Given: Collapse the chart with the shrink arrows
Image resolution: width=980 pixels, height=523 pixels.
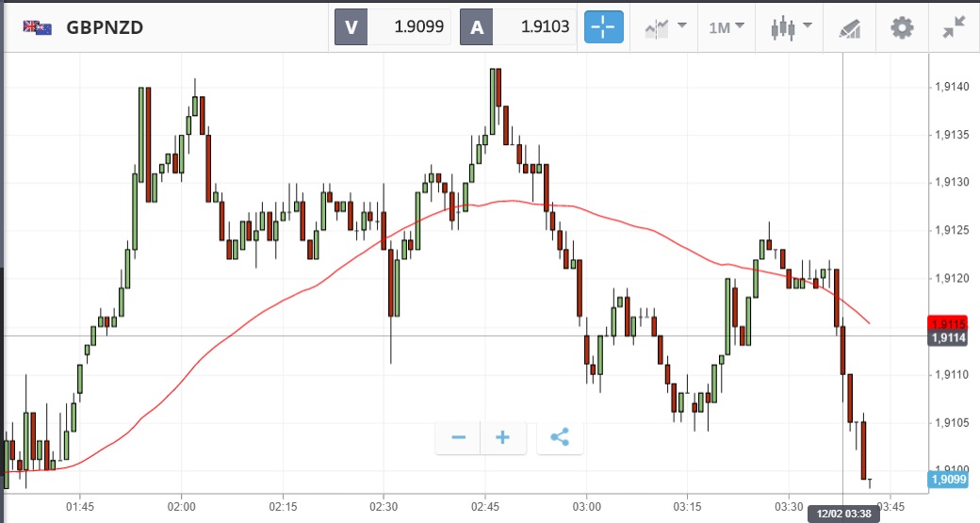Looking at the screenshot, I should tap(954, 27).
